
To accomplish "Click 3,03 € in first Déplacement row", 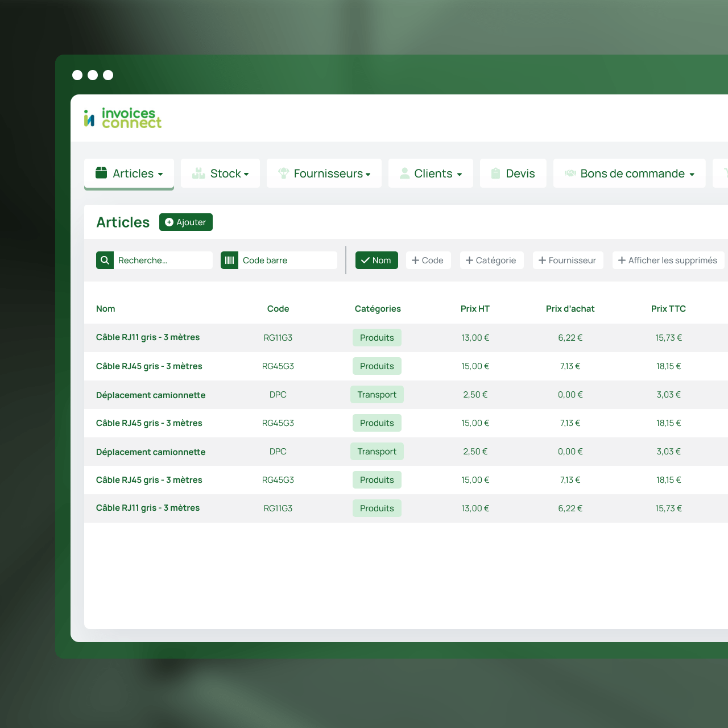I will click(669, 395).
